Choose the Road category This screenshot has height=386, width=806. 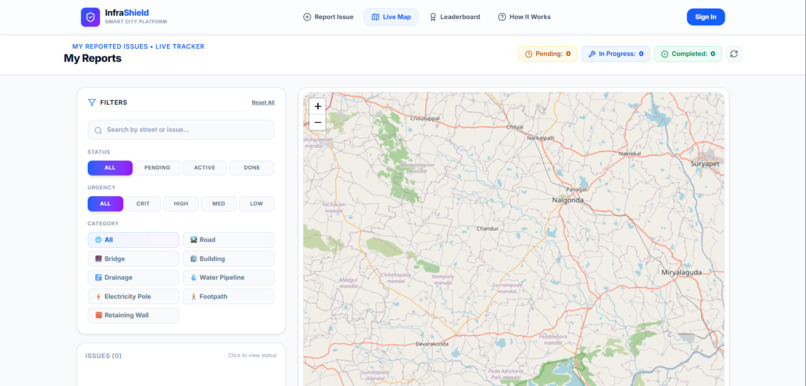(229, 240)
